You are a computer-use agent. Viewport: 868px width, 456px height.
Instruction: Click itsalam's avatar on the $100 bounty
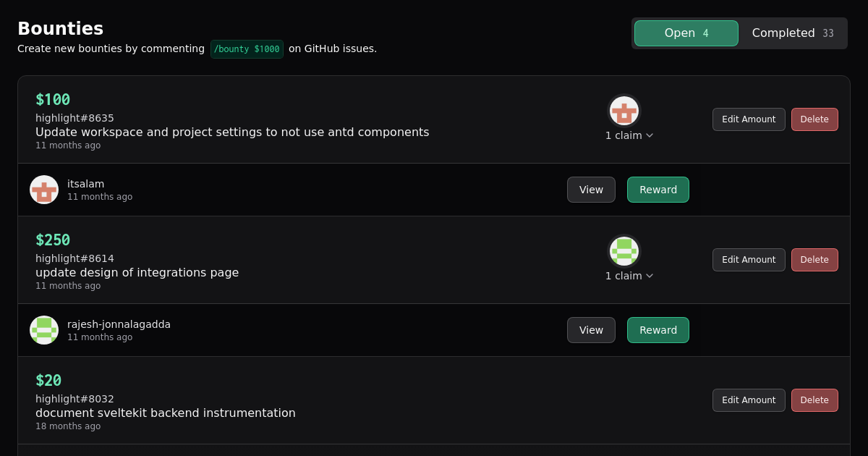[624, 111]
